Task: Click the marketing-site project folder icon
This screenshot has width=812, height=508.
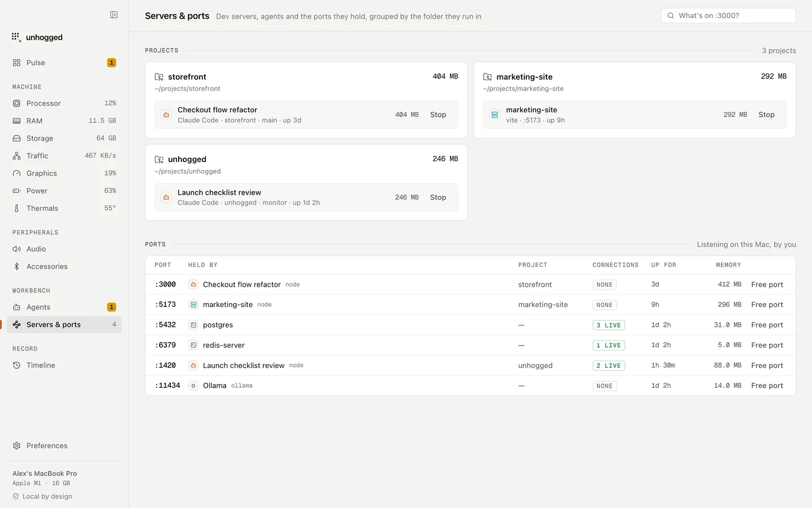Action: coord(488,77)
